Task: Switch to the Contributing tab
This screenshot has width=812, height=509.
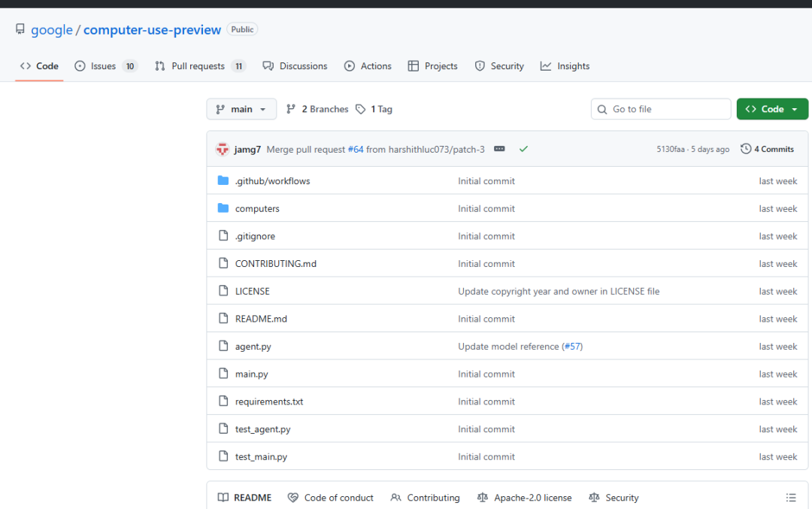Action: [x=425, y=498]
